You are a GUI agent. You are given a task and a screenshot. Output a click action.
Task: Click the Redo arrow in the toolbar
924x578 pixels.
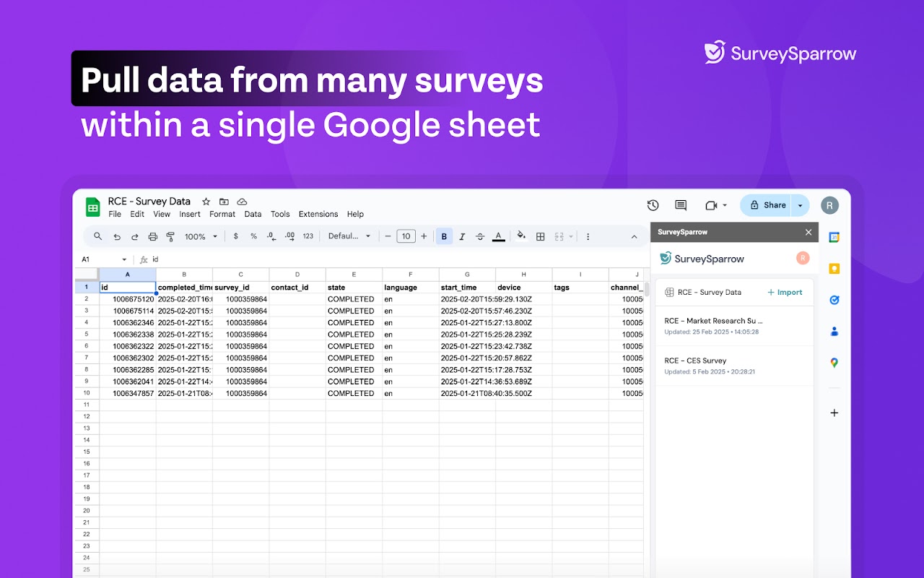pyautogui.click(x=135, y=236)
